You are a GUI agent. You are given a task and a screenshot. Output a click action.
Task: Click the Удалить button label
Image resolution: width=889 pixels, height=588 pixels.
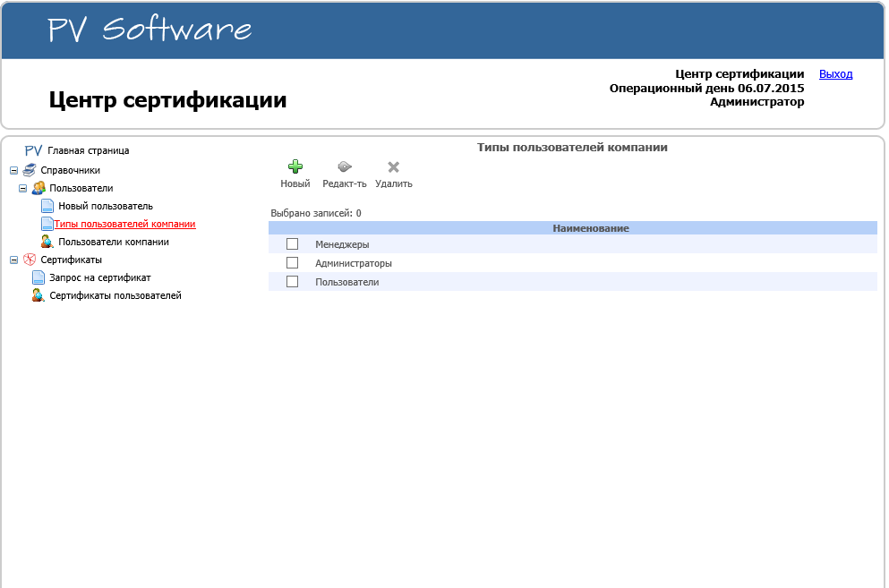point(394,183)
